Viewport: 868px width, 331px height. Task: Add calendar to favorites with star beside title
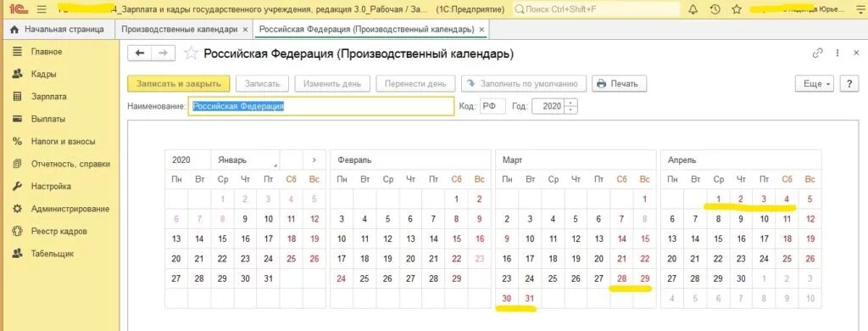191,53
